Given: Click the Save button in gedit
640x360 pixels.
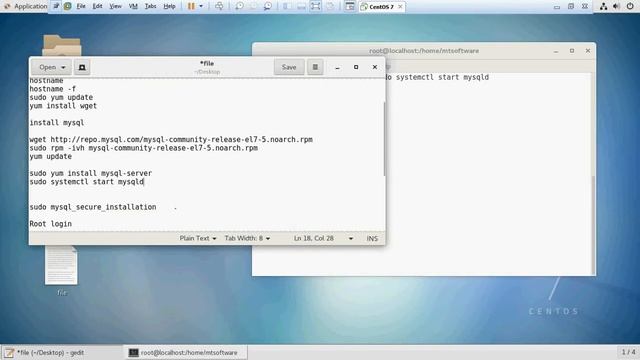Looking at the screenshot, I should pos(289,67).
